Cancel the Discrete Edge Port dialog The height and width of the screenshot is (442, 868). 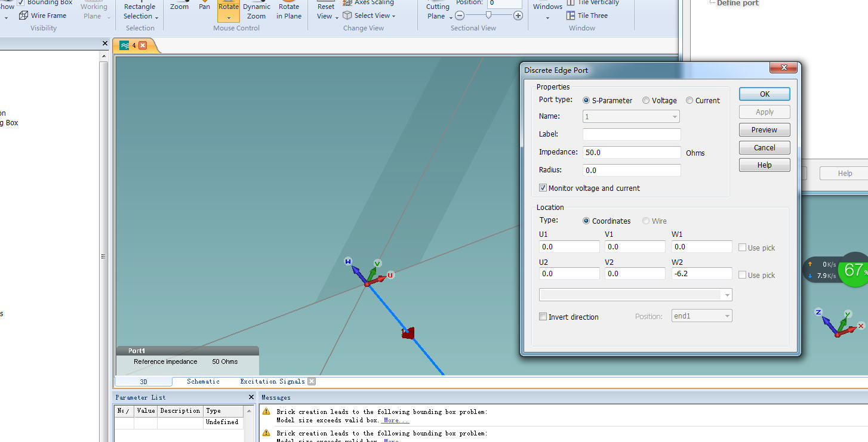765,147
